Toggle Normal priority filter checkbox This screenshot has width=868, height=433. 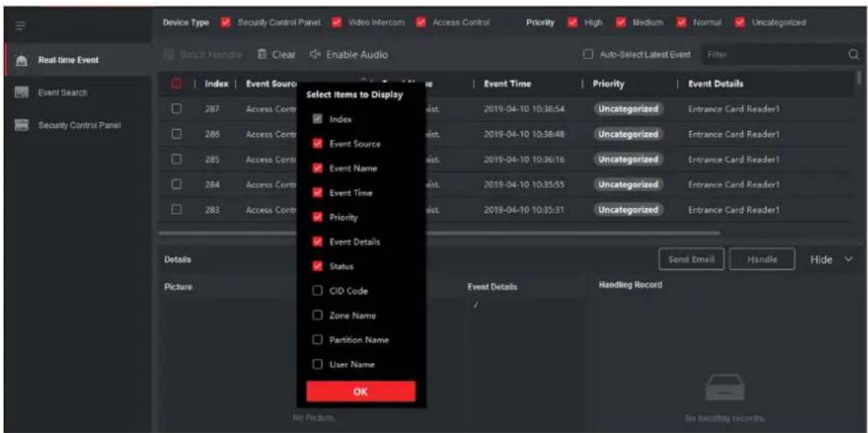681,22
